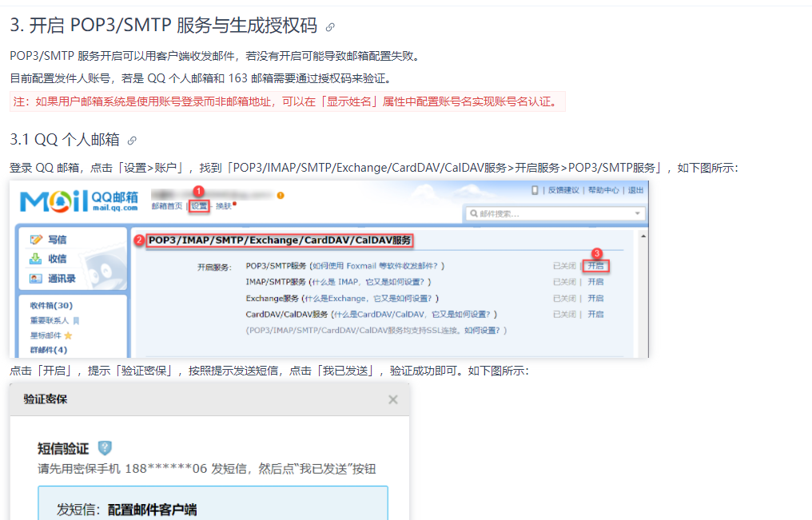Viewport: 812px width, 520px height.
Task: Click 开启 for CardDAV/CalDAV服务
Action: (x=595, y=315)
